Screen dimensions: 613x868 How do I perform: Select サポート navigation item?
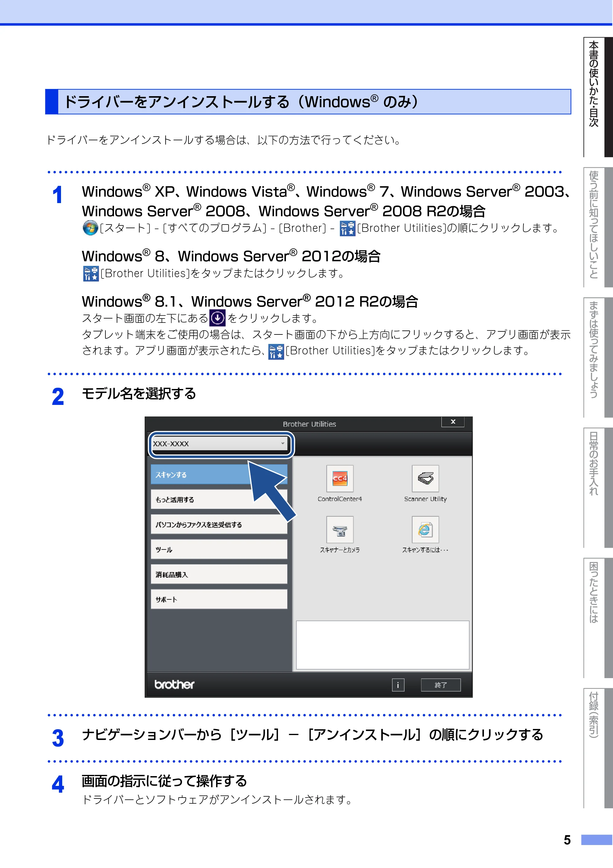click(219, 599)
